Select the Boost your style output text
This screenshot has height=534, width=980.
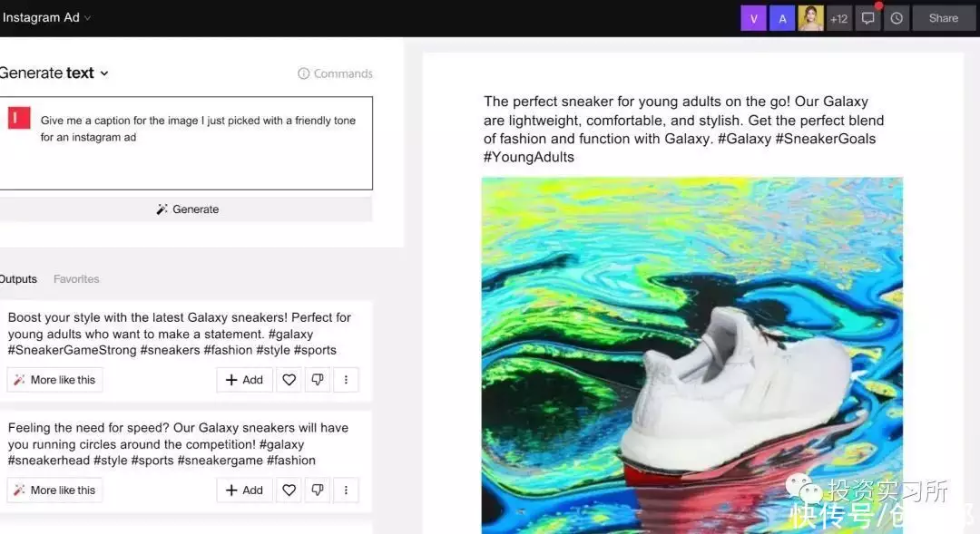tap(180, 334)
